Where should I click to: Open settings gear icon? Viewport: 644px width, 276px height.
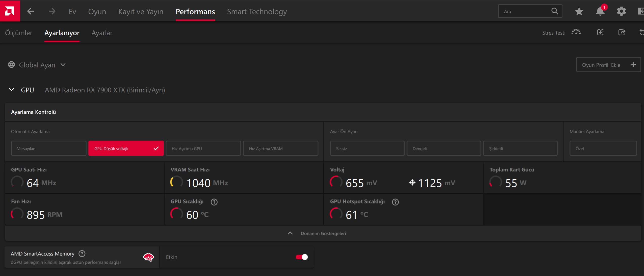coord(621,11)
